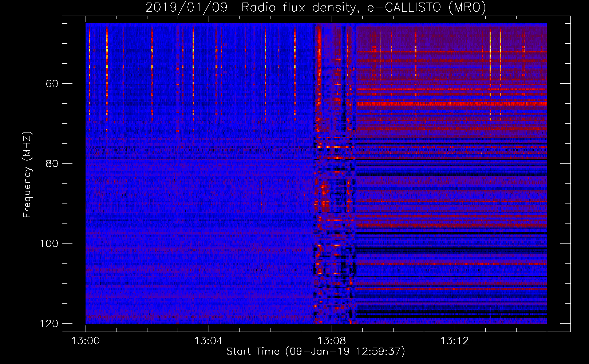Click the '60' frequency tick label

pyautogui.click(x=52, y=84)
